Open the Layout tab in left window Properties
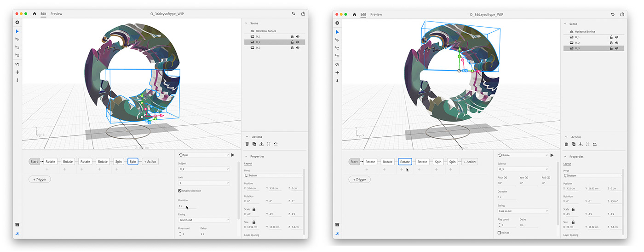The height and width of the screenshot is (252, 644). pos(248,163)
